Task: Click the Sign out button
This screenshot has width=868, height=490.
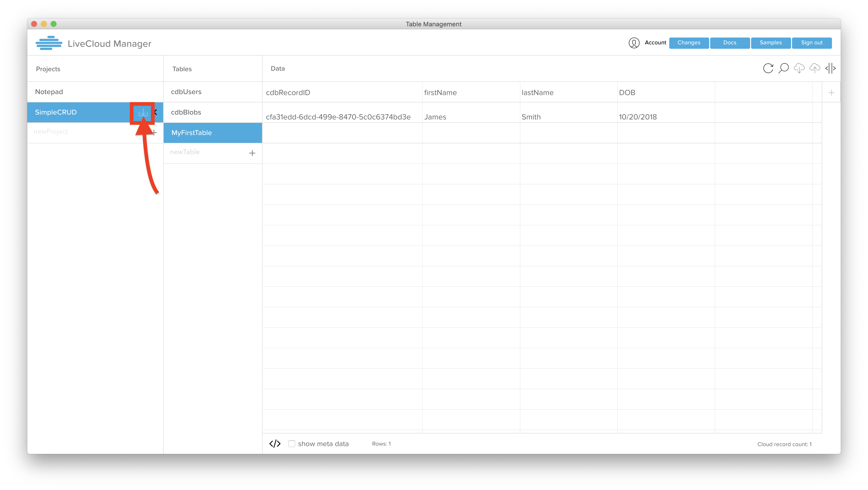Action: point(811,42)
